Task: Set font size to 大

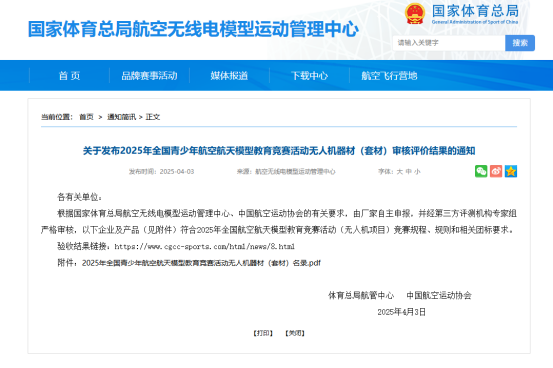Action: (400, 171)
